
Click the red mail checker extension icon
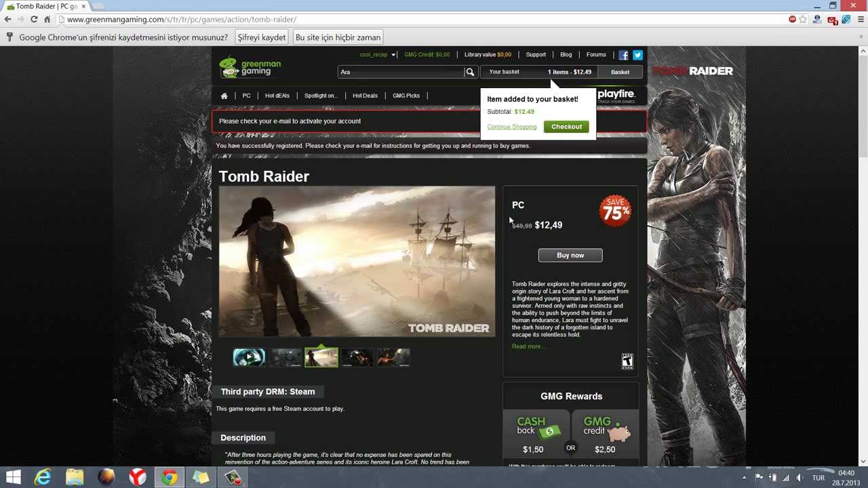(x=832, y=20)
